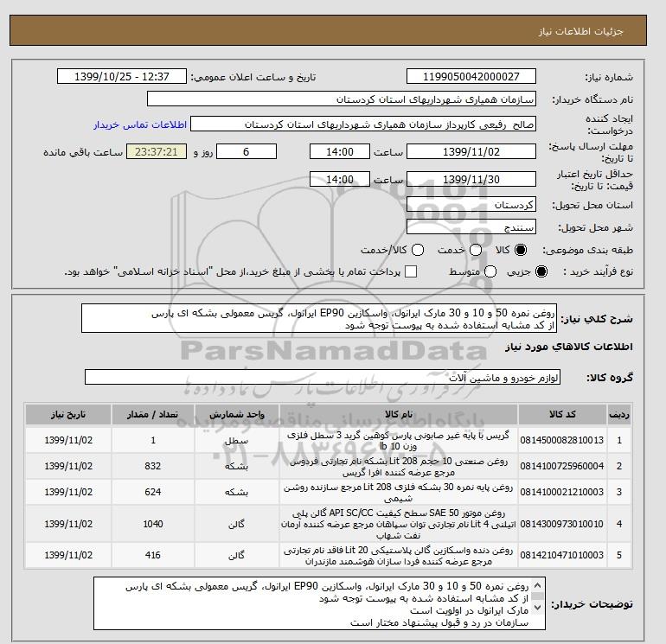Click the countdown timer 23:37:21 field
This screenshot has height=644, width=666.
click(156, 151)
